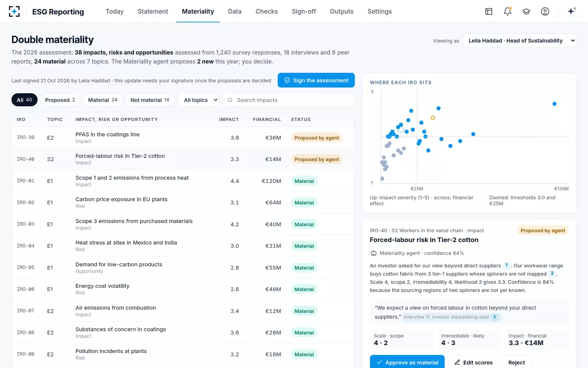Click the orange hollow point on scatter chart
Viewport: 588px width, 368px height.
click(433, 118)
